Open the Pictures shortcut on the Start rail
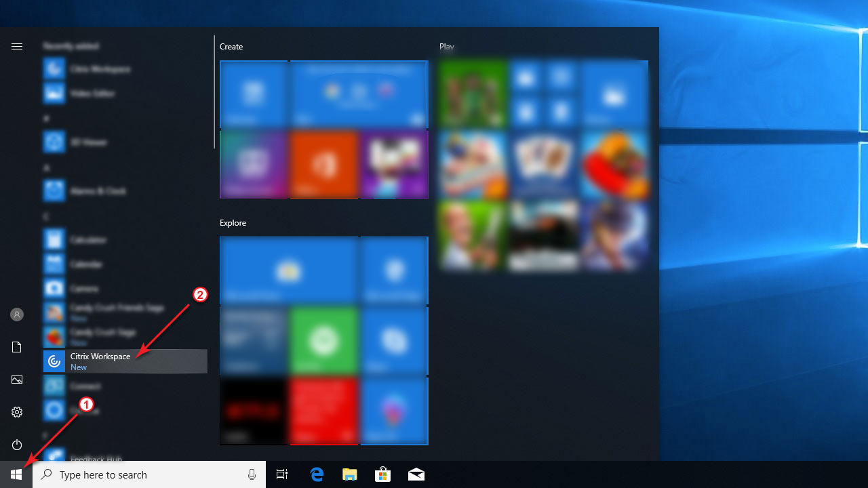868x488 pixels. pos(16,380)
